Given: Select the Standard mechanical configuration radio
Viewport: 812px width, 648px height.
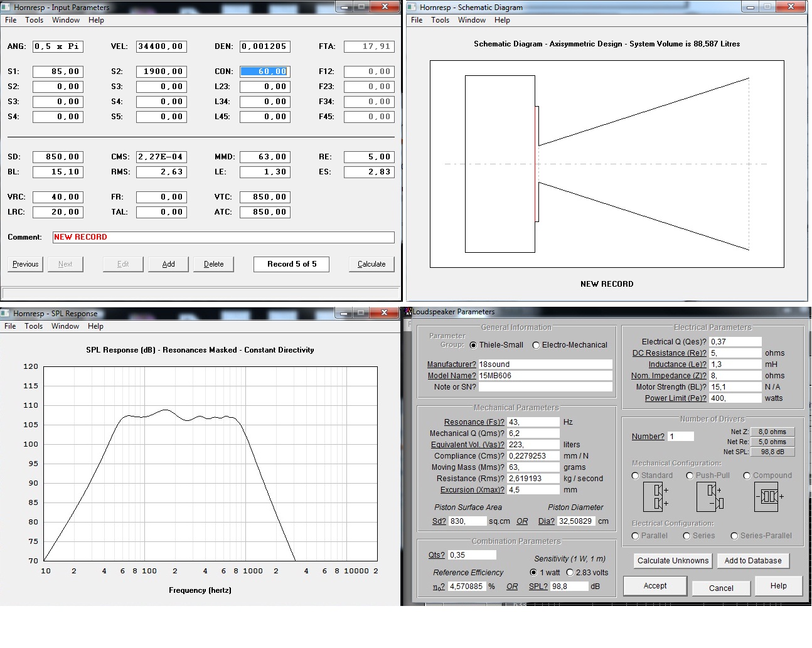Looking at the screenshot, I should click(x=635, y=475).
